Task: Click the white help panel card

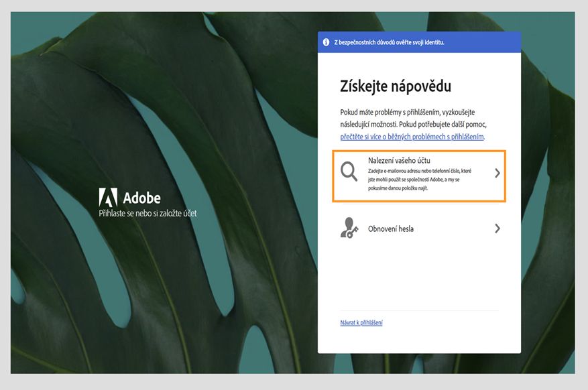Action: 419,281
